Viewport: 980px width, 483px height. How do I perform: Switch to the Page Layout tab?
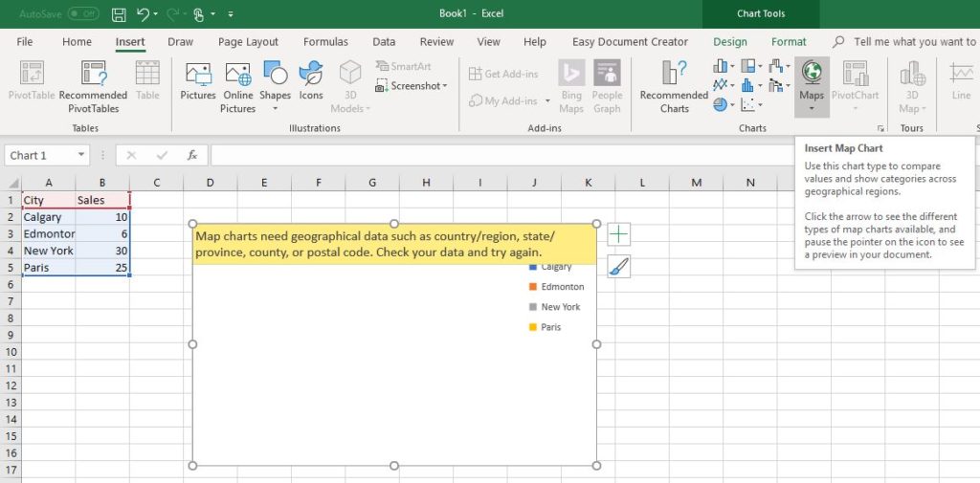click(x=248, y=42)
